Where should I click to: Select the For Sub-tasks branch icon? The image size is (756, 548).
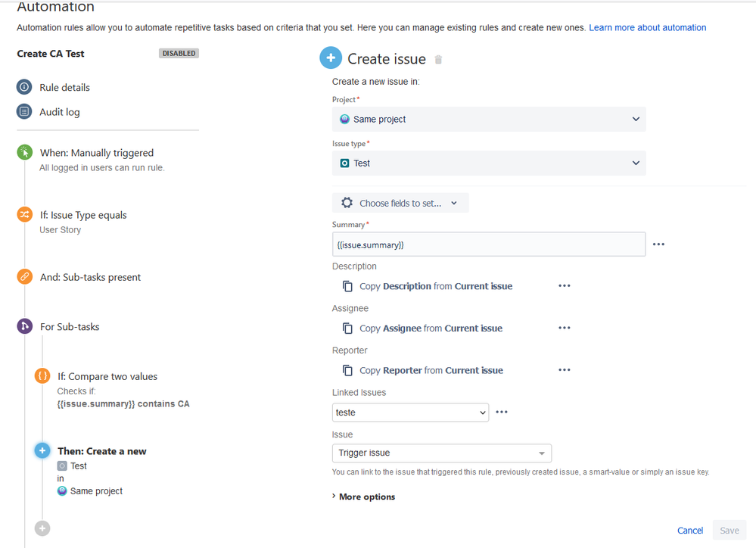tap(24, 326)
